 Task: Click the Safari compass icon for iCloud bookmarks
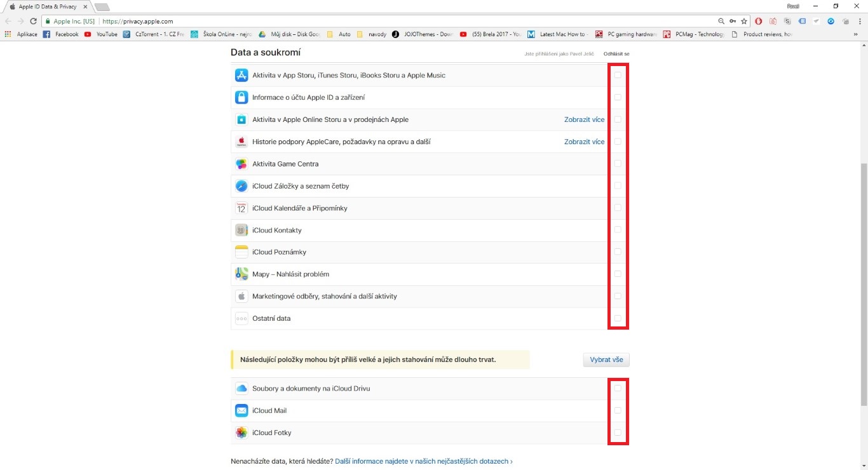(241, 186)
